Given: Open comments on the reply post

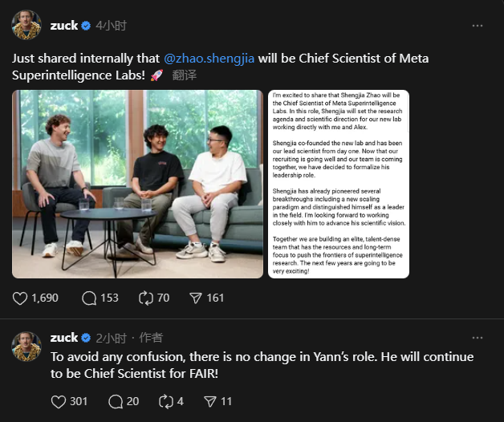Looking at the screenshot, I should click(115, 401).
